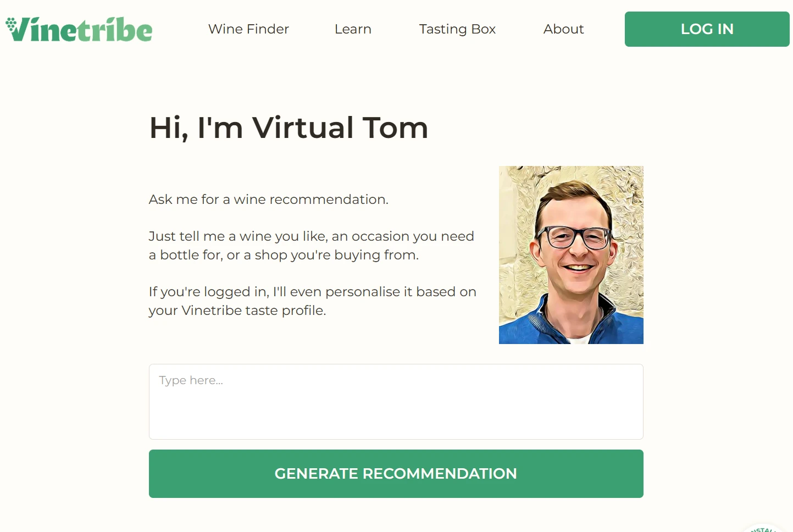The height and width of the screenshot is (532, 793).
Task: Focus the 'Type here...' text box
Action: click(x=396, y=402)
